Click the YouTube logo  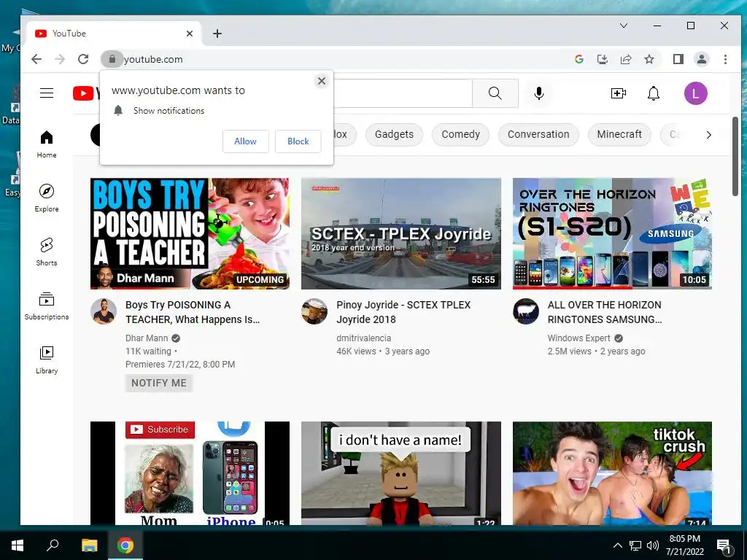pos(86,93)
